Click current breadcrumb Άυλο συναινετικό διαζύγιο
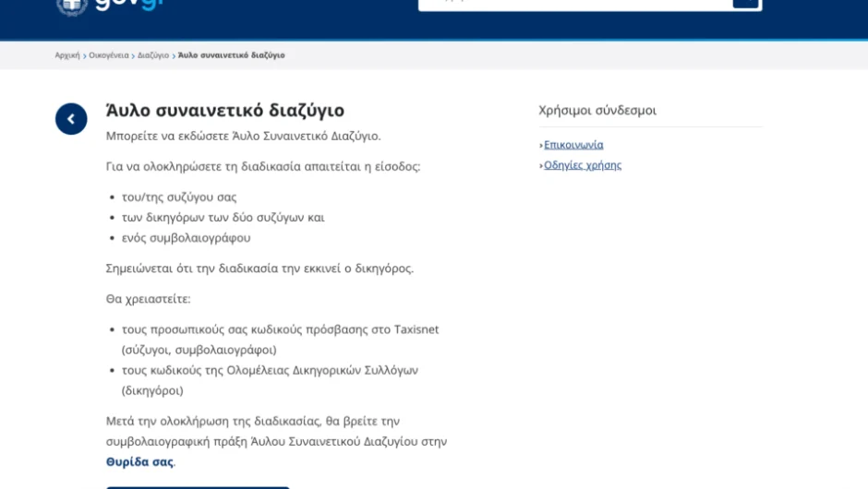The width and height of the screenshot is (868, 489). (x=232, y=55)
